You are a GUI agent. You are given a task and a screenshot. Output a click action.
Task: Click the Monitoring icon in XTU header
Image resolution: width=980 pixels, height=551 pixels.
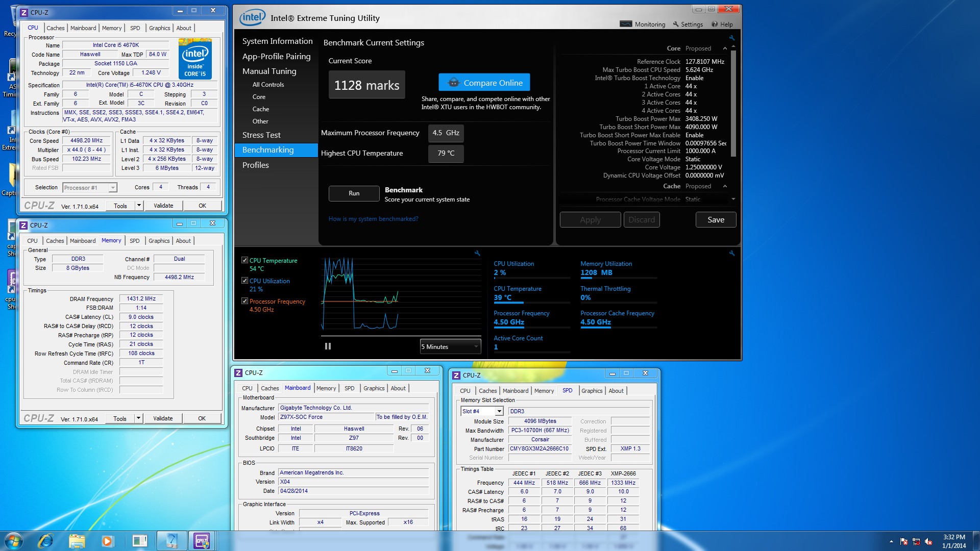pos(626,24)
